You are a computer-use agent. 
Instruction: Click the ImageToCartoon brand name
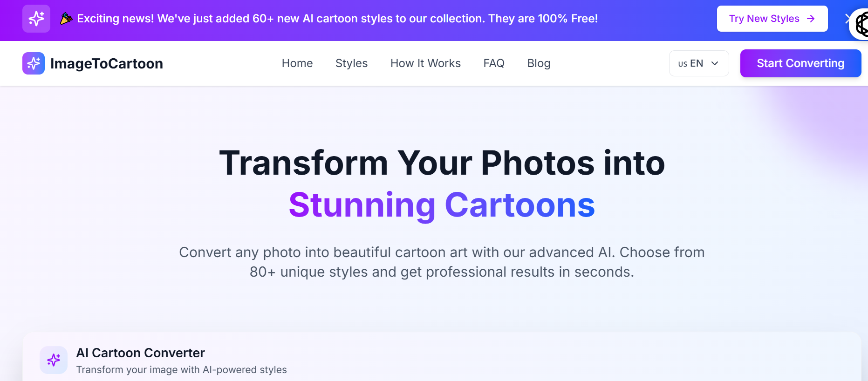click(x=107, y=63)
